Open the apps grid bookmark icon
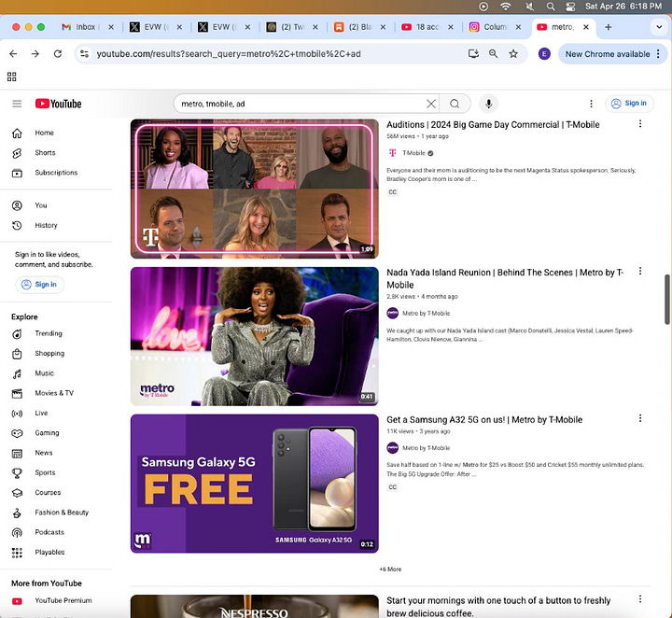The height and width of the screenshot is (618, 672). click(12, 77)
